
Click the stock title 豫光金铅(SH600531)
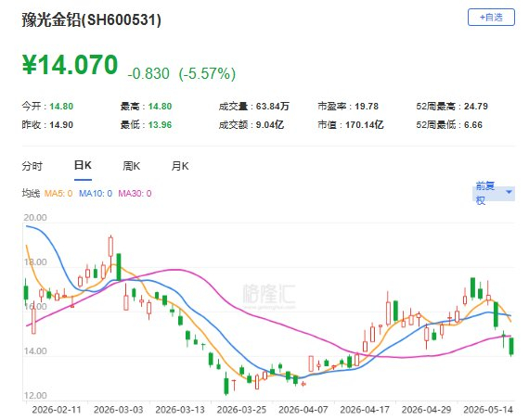pos(92,19)
